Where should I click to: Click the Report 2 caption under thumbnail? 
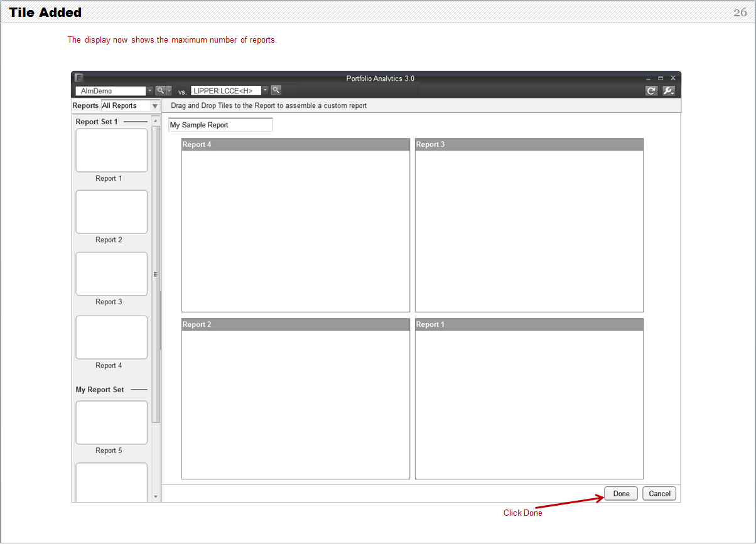coord(109,240)
